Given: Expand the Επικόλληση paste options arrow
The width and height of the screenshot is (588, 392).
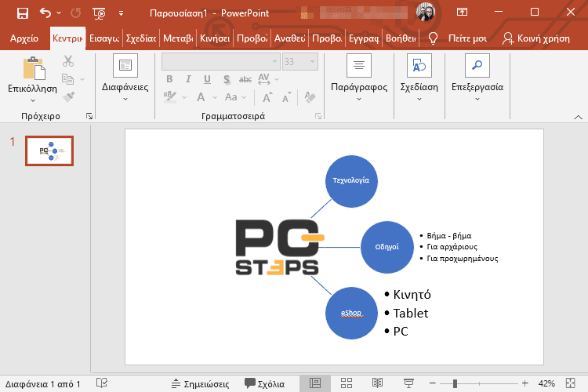Looking at the screenshot, I should 33,100.
